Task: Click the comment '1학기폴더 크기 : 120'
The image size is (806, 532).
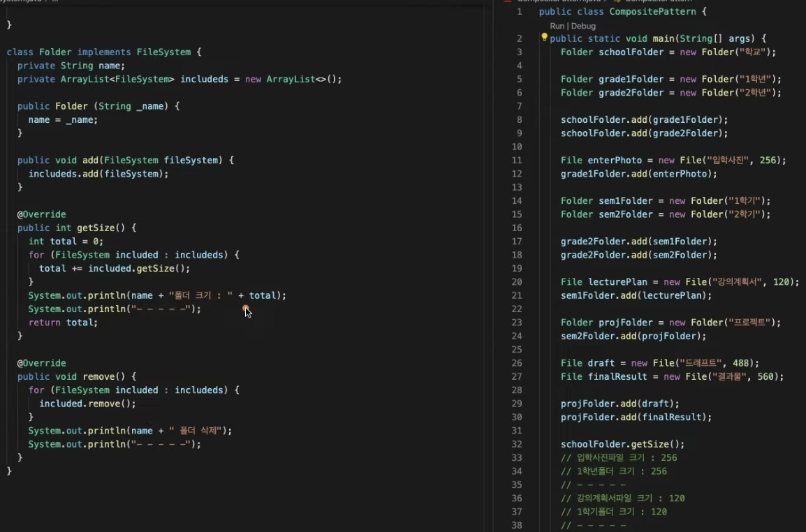Action: [614, 512]
